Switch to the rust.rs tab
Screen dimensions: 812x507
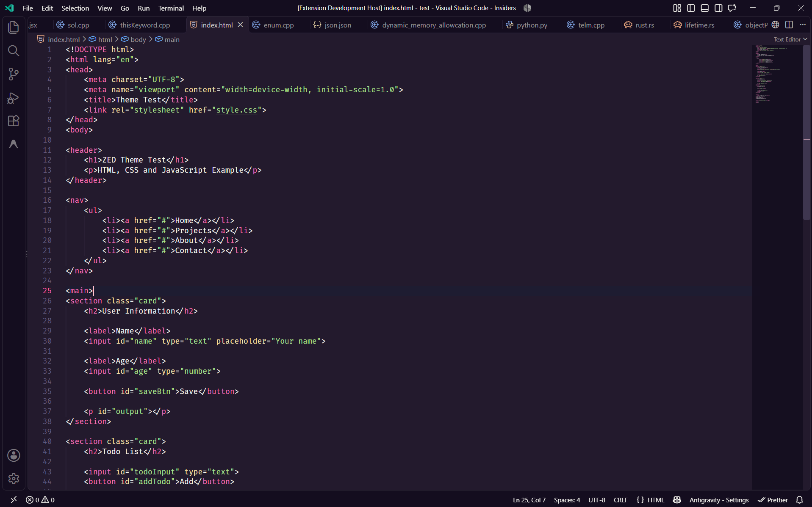[x=644, y=25]
